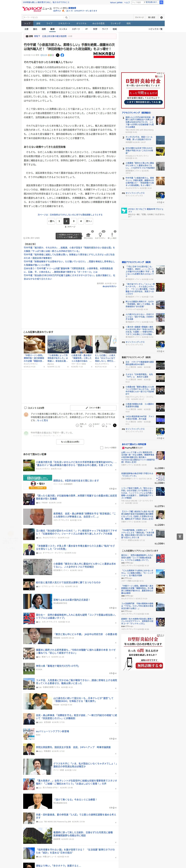Go to article page 3
Screen dimensions: 186x868
(x=74, y=221)
